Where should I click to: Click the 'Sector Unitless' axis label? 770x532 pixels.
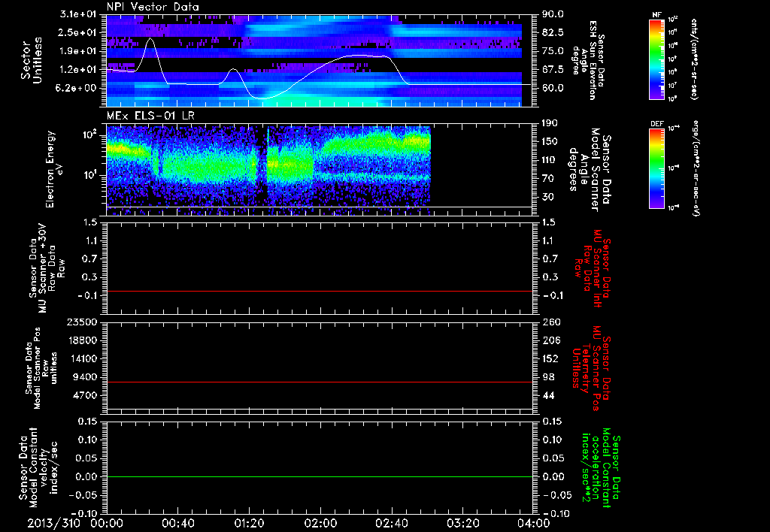coord(32,60)
